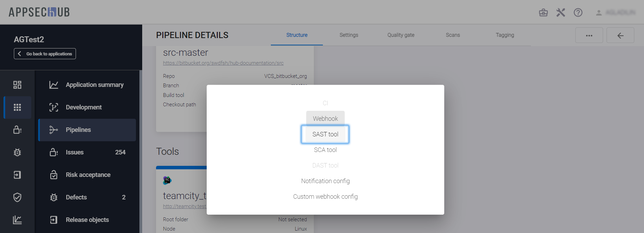Switch to the Scans tab
The height and width of the screenshot is (233, 644).
453,35
